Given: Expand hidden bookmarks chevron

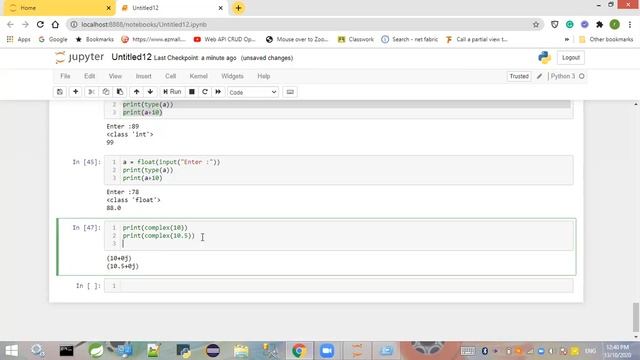Looking at the screenshot, I should tap(567, 39).
